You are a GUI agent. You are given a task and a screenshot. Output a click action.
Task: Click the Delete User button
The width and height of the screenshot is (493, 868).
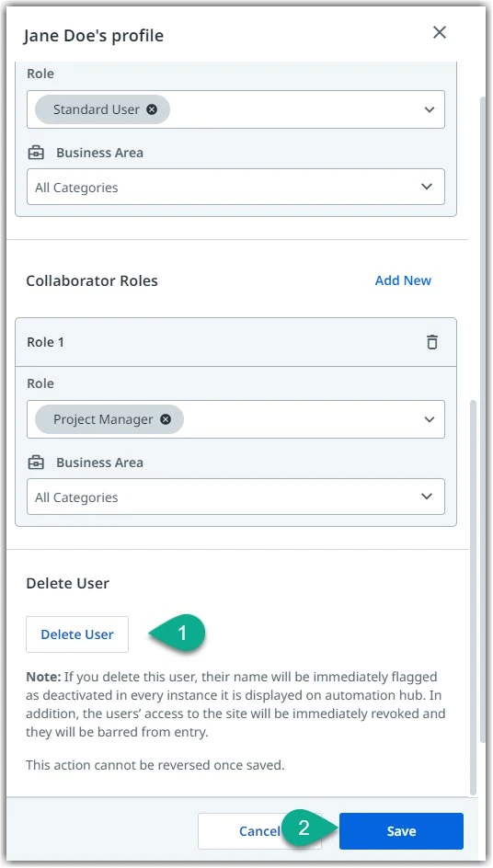[x=77, y=634]
